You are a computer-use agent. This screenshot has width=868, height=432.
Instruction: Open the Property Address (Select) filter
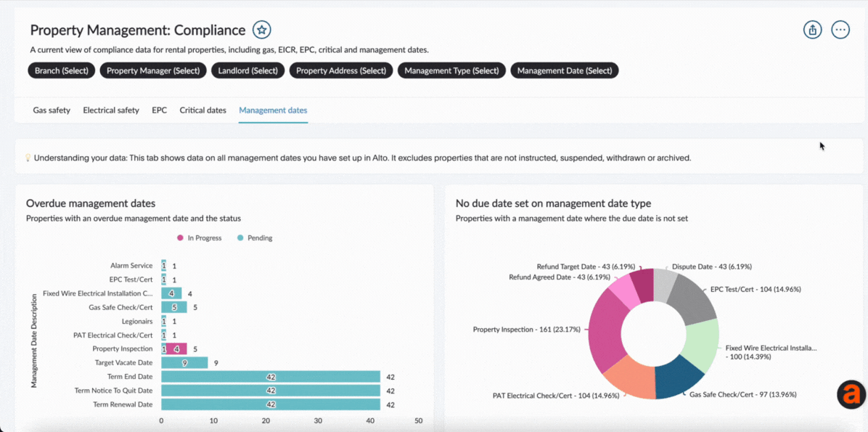(341, 70)
